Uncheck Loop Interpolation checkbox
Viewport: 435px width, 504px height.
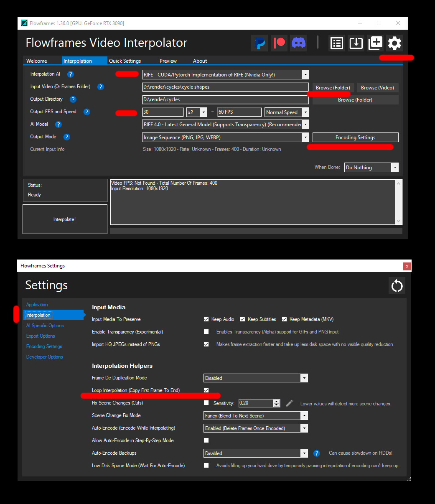(x=206, y=390)
